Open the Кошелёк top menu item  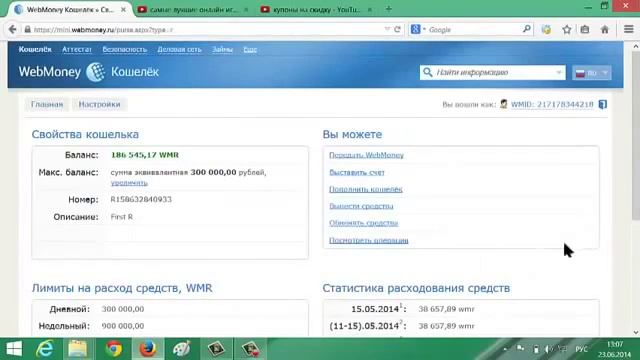[35, 49]
